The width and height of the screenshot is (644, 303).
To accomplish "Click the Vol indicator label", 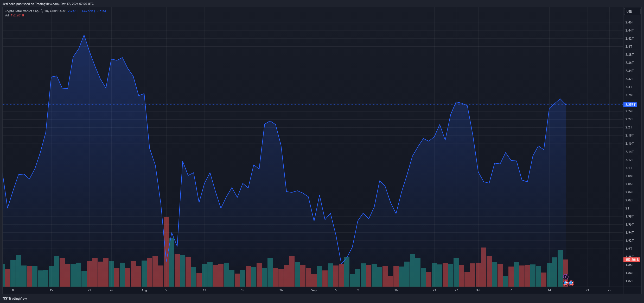I will (7, 15).
